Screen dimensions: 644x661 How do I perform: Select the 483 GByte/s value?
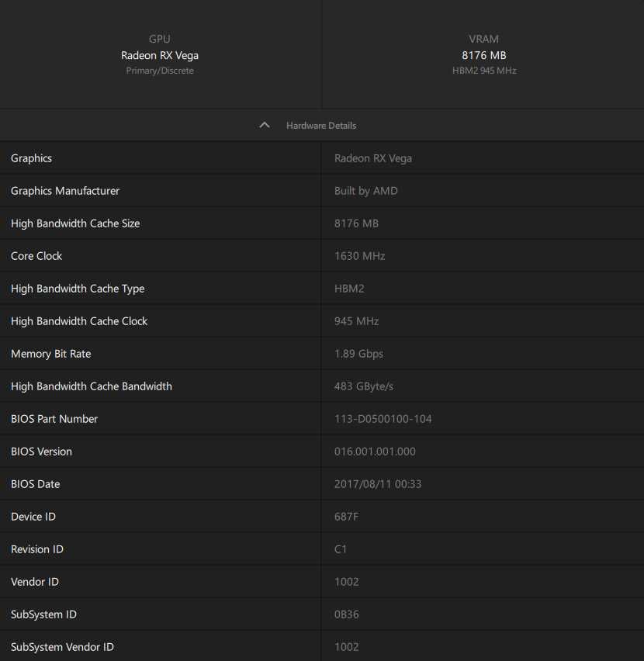click(x=364, y=386)
